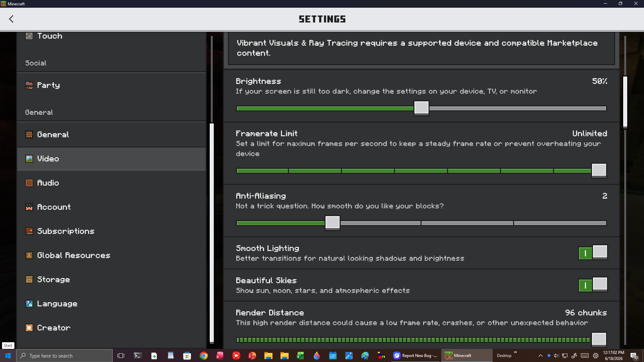Open the Paint palette app on taskbar
644x362 pixels.
point(365,356)
